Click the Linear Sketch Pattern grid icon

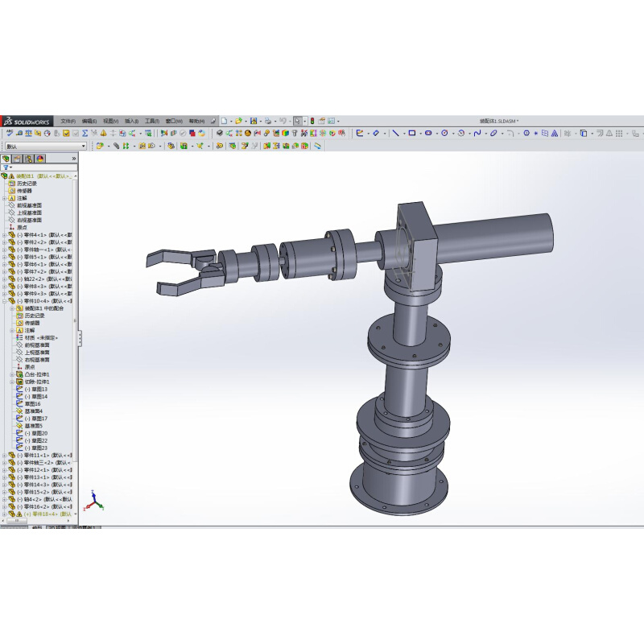tap(619, 133)
